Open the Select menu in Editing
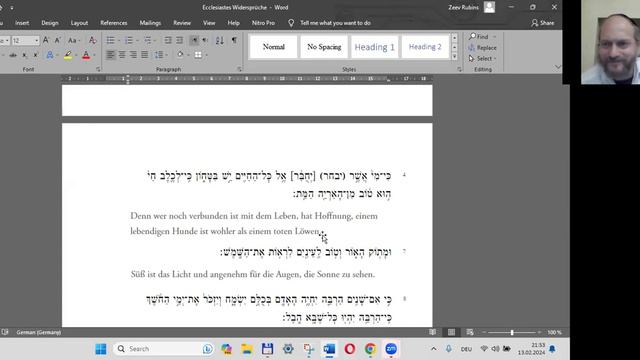This screenshot has height=360, width=640. pyautogui.click(x=482, y=59)
